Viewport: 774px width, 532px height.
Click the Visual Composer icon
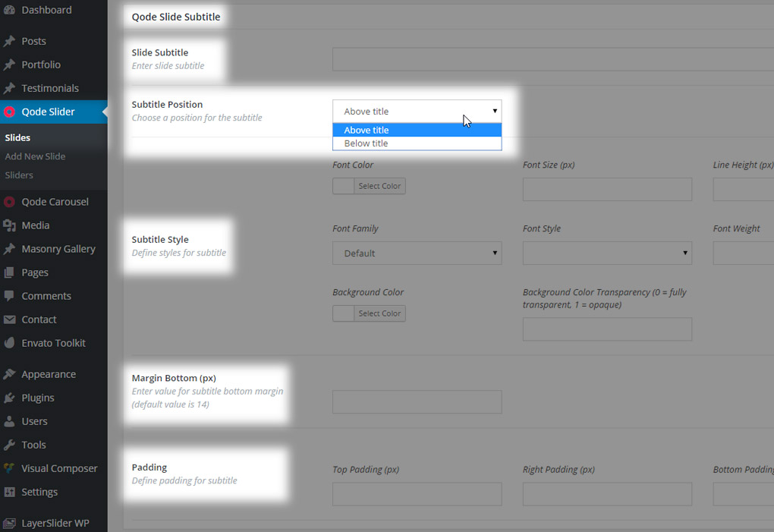[x=9, y=468]
